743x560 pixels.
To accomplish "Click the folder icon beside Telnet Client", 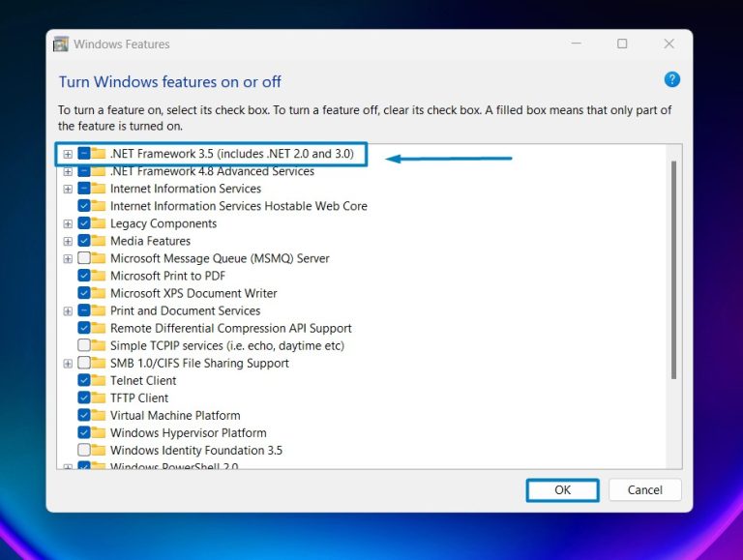I will (99, 380).
